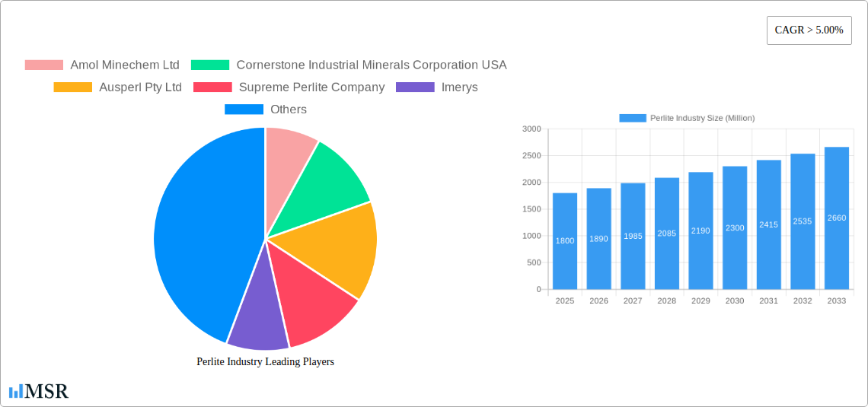Hide the Perlite Industry Size dataset
The image size is (868, 407).
(x=632, y=118)
